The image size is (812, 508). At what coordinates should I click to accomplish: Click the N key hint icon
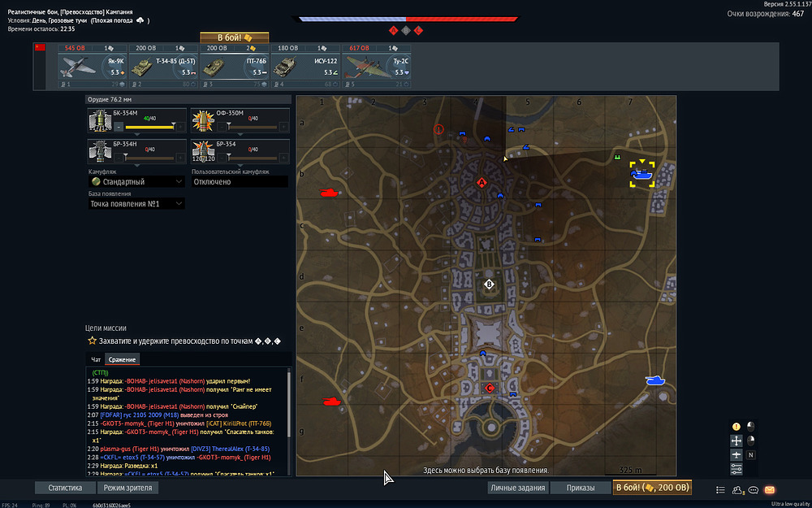coord(750,454)
